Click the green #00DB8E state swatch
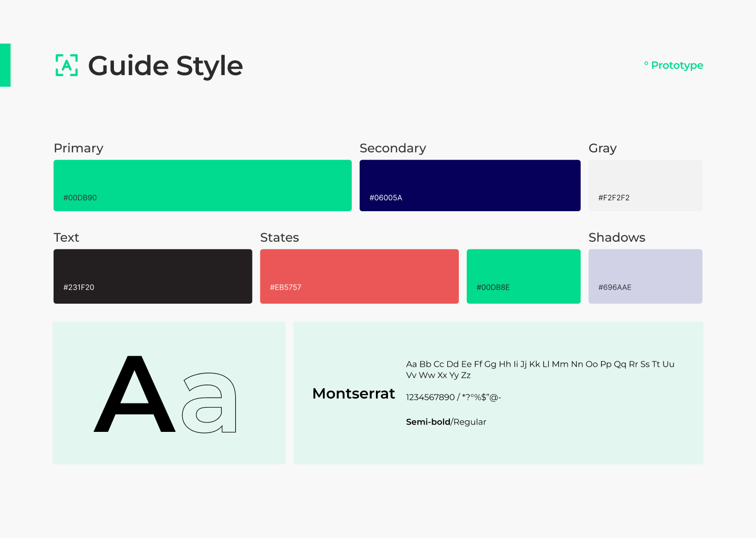The width and height of the screenshot is (756, 538). click(x=523, y=276)
